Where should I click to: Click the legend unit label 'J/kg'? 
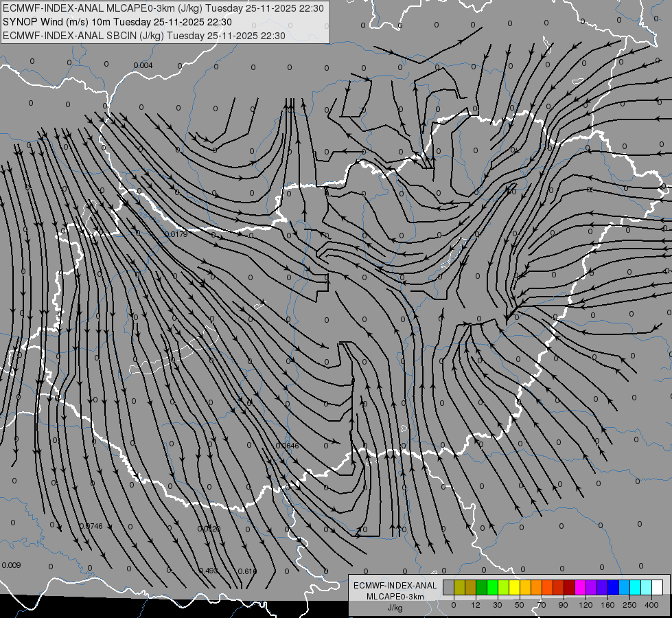(395, 608)
